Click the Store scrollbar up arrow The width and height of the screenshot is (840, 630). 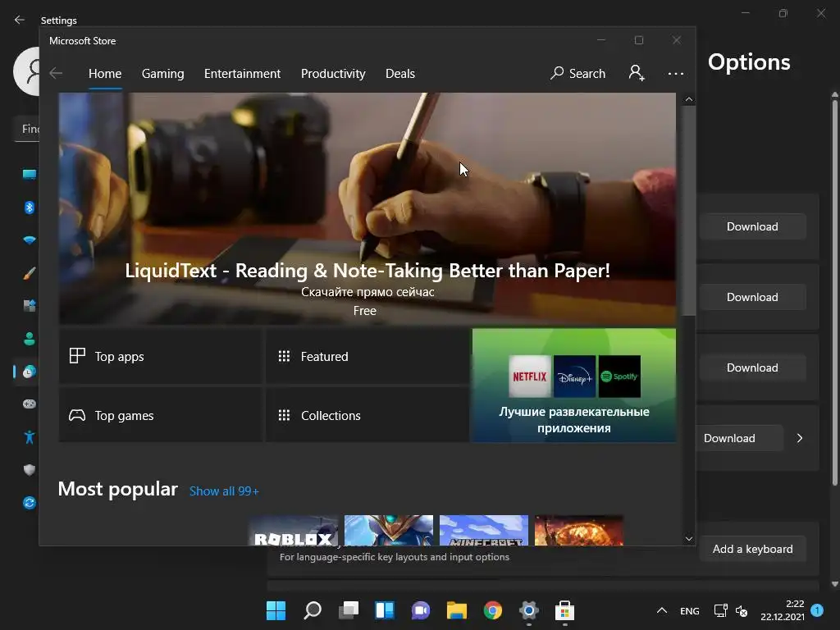(x=689, y=99)
